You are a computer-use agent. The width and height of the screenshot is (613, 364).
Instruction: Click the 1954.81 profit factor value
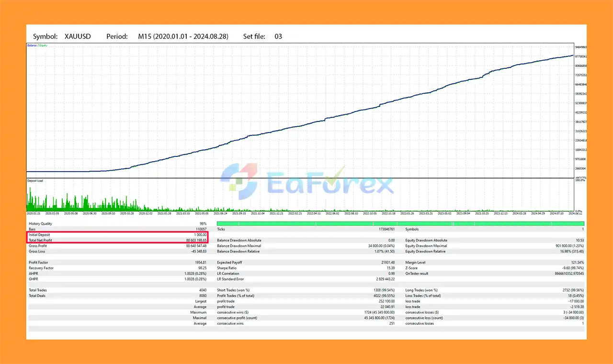(x=201, y=263)
